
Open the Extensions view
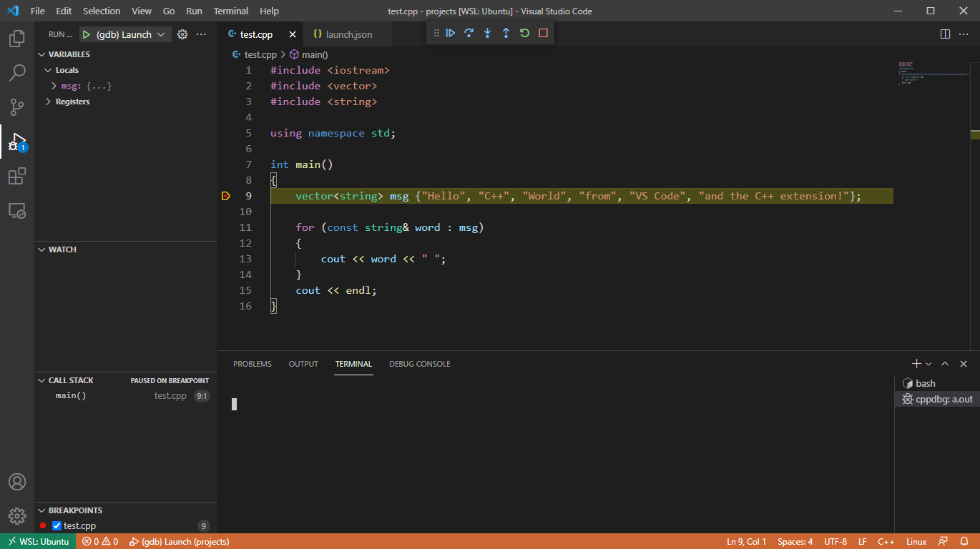tap(17, 176)
